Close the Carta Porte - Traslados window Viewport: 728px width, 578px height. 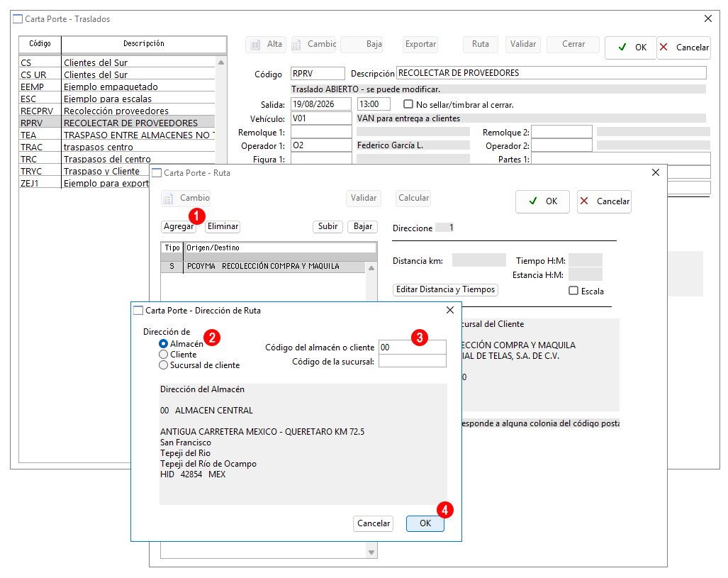coord(708,18)
